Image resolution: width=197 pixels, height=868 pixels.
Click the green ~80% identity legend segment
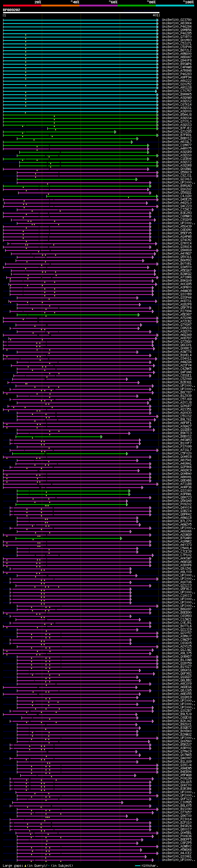(x=137, y=6)
